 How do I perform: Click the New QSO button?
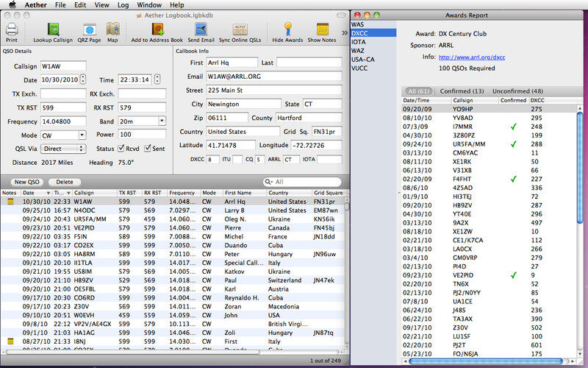tap(26, 182)
